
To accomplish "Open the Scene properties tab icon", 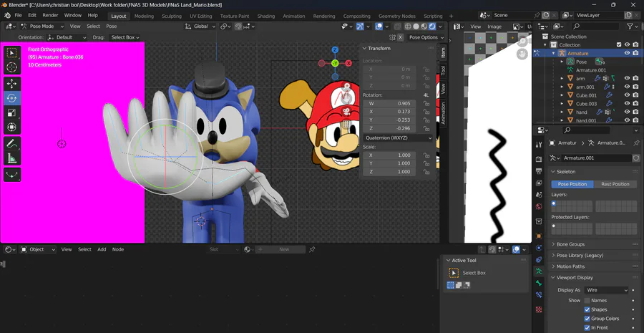I will click(x=540, y=195).
